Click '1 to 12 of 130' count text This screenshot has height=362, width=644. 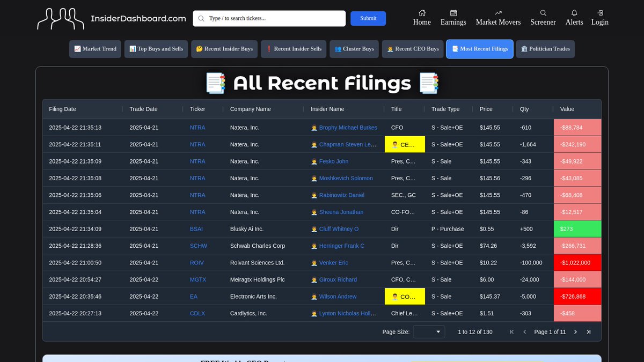tap(475, 332)
